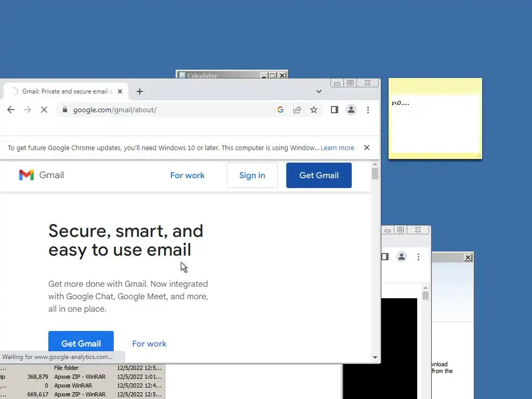Click the Sign in button
The image size is (532, 399).
coord(252,176)
